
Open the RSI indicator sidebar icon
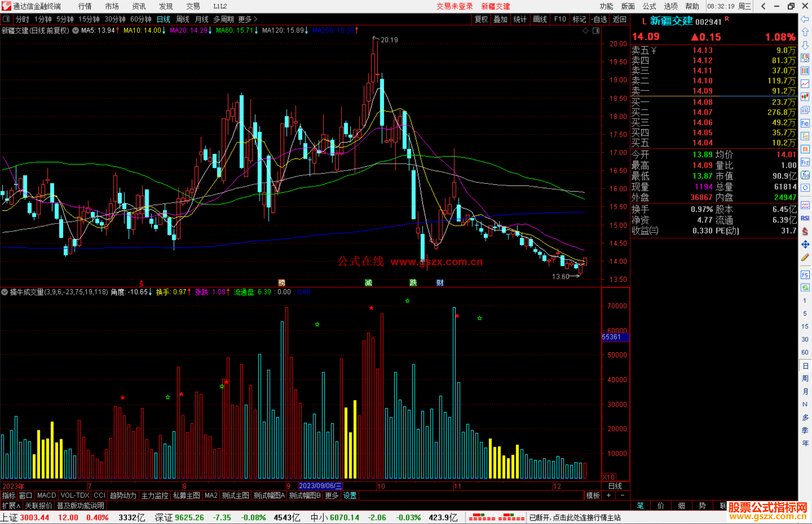(805, 218)
